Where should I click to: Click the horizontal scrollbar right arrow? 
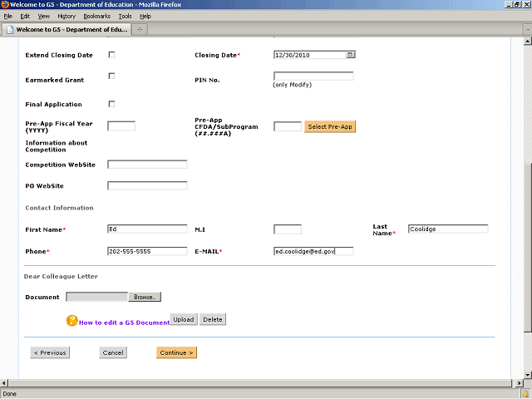click(519, 383)
